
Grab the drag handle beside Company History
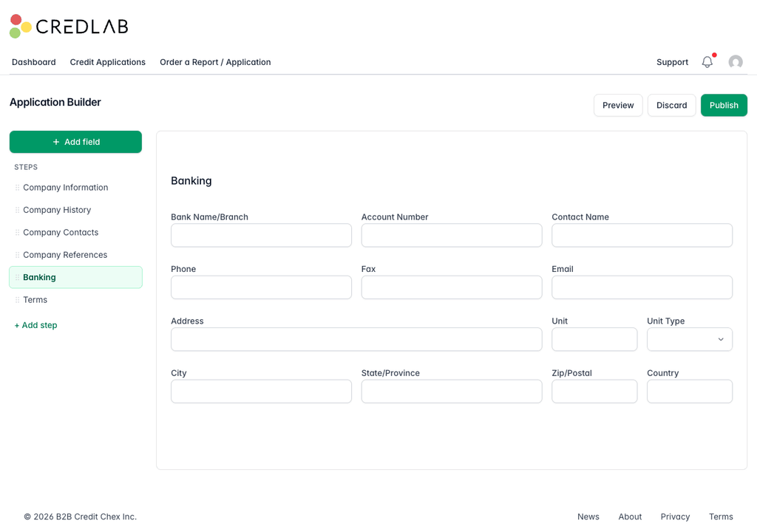18,210
